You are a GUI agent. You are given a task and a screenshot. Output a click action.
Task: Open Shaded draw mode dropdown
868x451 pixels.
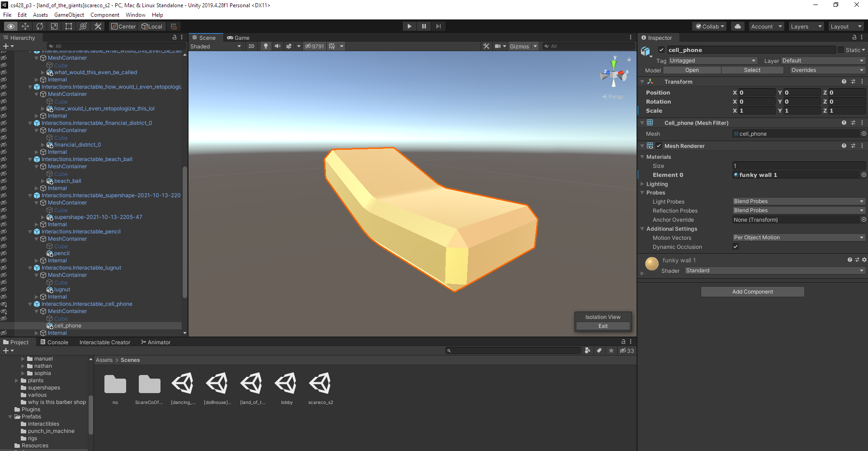click(216, 46)
